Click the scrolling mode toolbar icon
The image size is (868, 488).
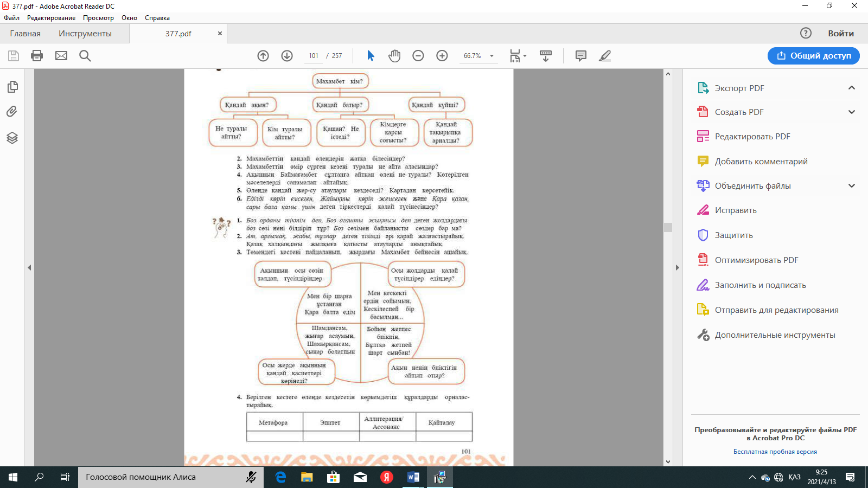pos(546,56)
